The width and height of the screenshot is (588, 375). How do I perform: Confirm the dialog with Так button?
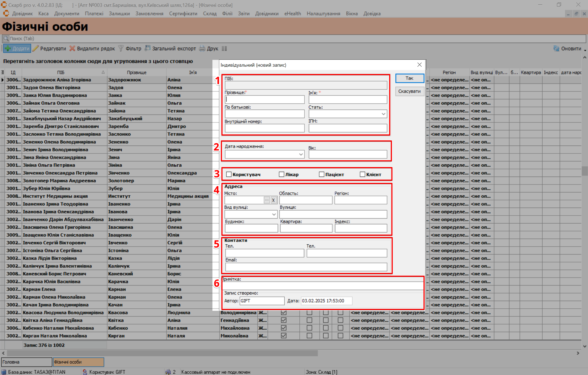(x=409, y=78)
